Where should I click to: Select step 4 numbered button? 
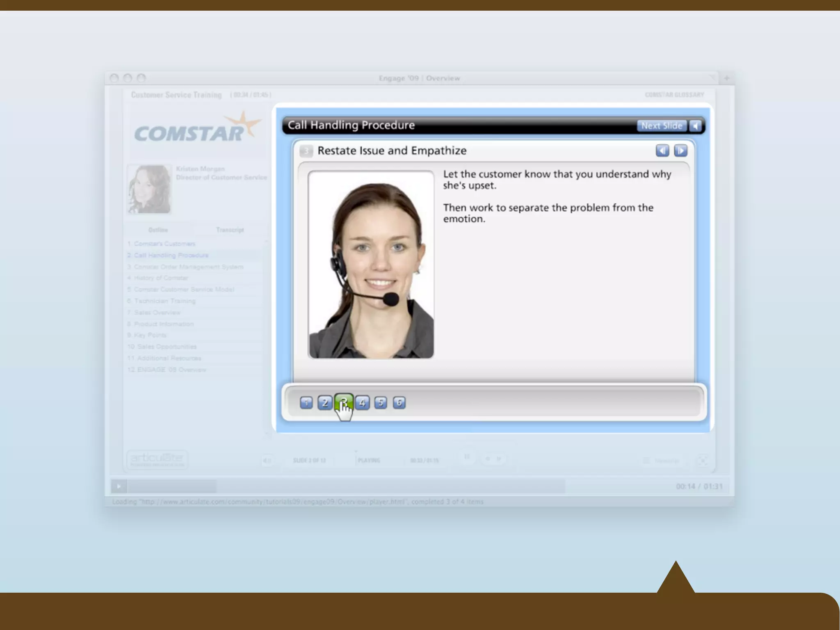click(362, 403)
